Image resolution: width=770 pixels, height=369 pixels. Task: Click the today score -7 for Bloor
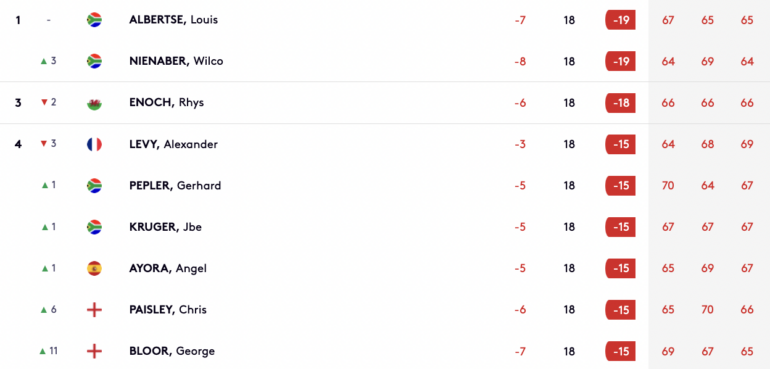521,351
